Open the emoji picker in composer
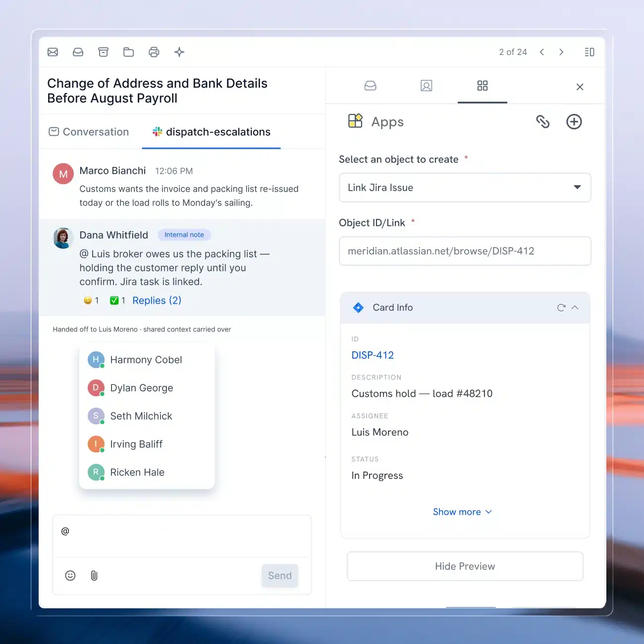 [70, 576]
